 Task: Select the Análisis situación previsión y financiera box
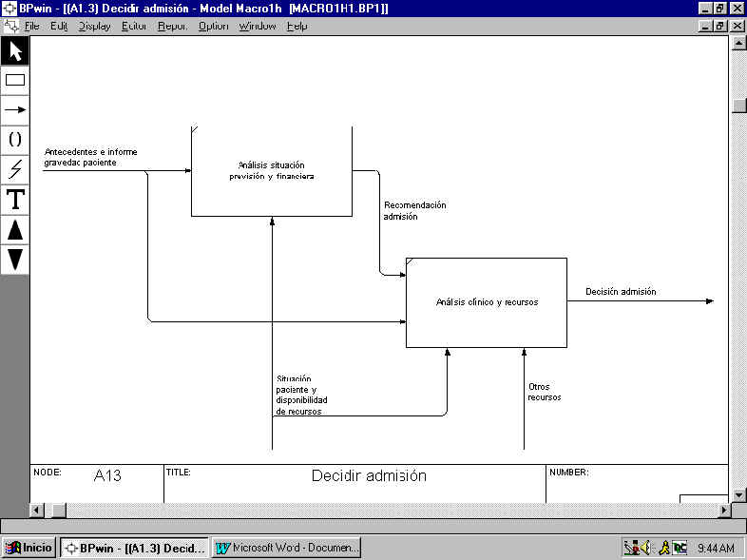(x=272, y=171)
